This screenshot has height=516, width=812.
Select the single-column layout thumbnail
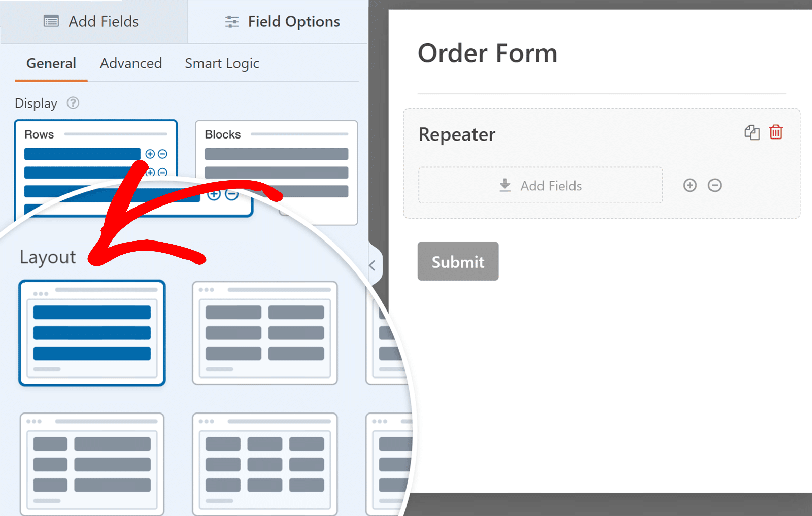pos(92,333)
